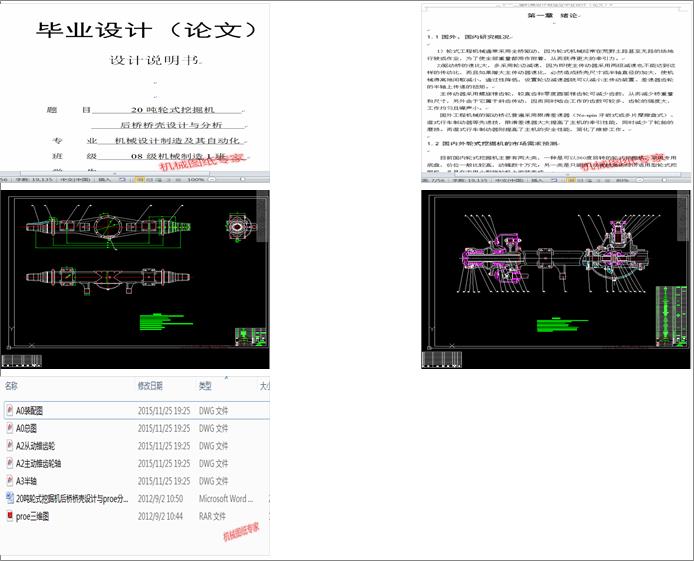Viewport: 694px width, 561px height.
Task: Click the parts list table in right CAD drawing
Action: [x=671, y=316]
